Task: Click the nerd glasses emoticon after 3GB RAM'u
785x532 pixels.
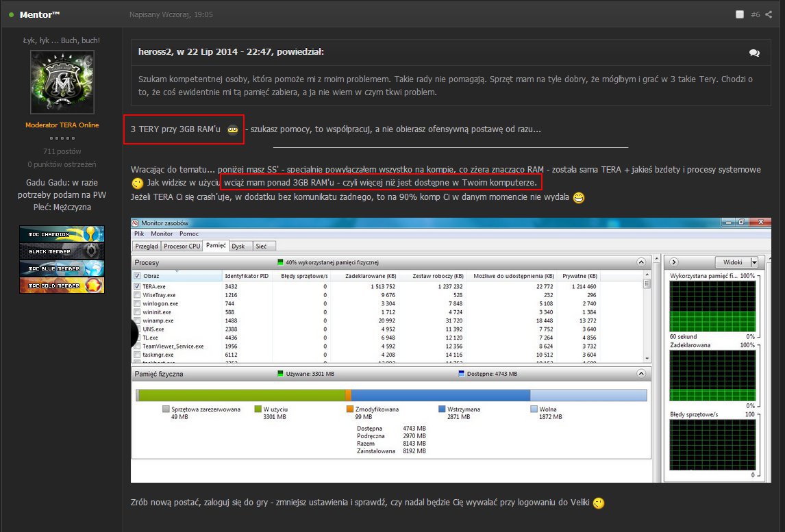Action: pyautogui.click(x=233, y=129)
